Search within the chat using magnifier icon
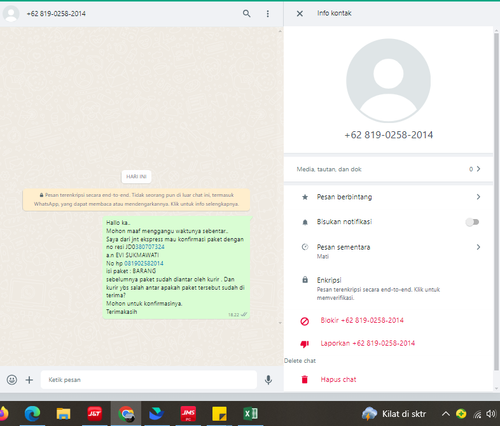The height and width of the screenshot is (426, 500). pyautogui.click(x=246, y=14)
